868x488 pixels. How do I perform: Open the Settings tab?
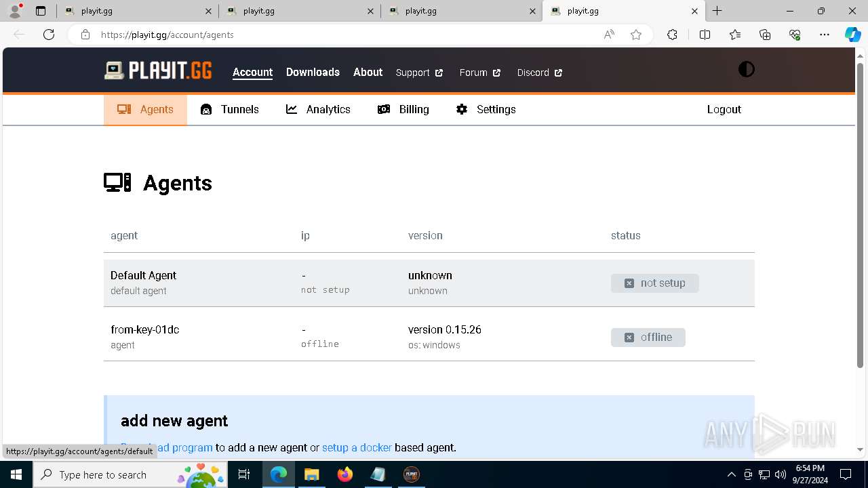486,109
